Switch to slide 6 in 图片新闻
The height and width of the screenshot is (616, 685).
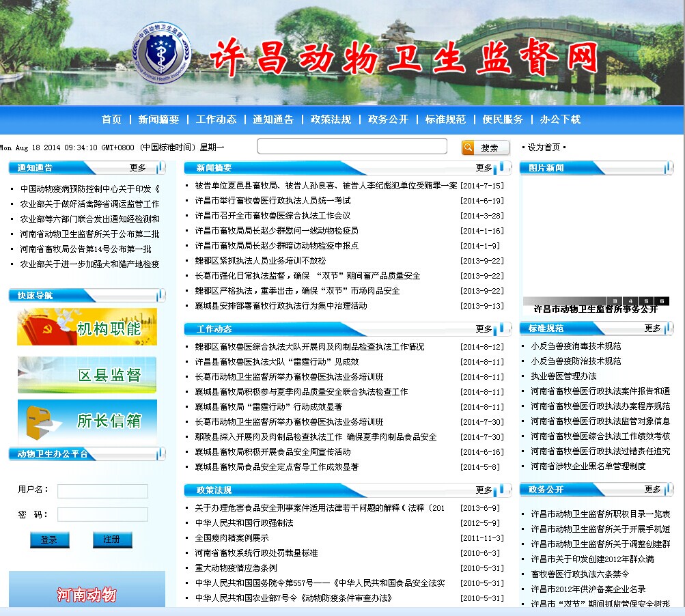click(662, 301)
